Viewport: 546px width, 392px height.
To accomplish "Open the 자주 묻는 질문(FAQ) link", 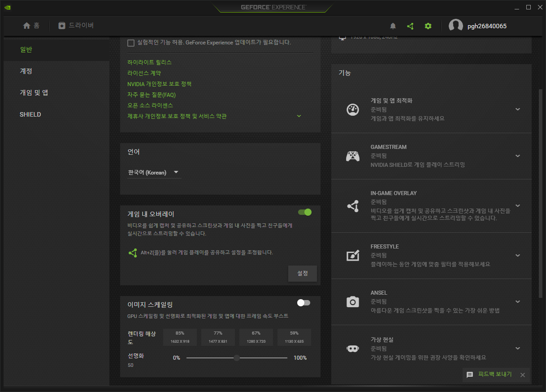I will click(152, 95).
